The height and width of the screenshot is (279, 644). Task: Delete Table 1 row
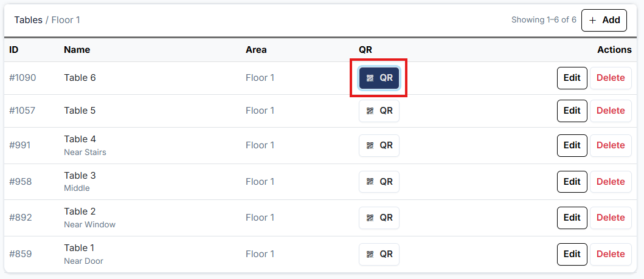[x=611, y=254]
